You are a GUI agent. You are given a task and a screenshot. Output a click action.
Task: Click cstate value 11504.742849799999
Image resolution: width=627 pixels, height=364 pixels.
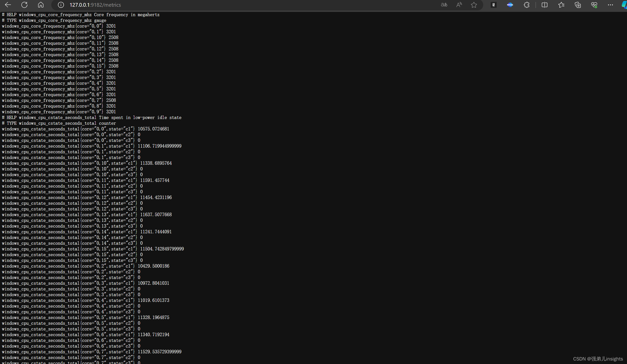162,249
